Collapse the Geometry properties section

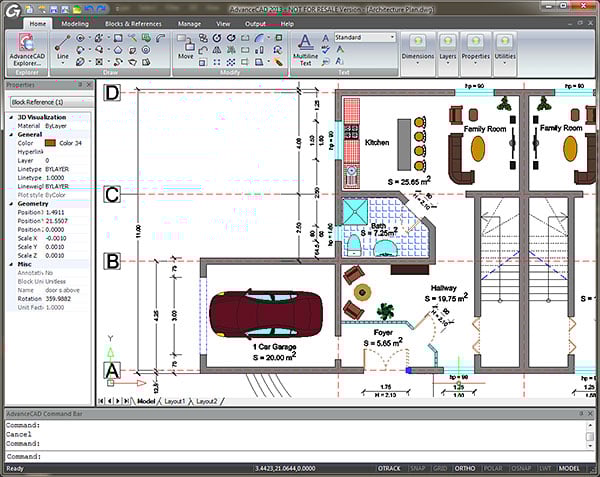click(12, 203)
